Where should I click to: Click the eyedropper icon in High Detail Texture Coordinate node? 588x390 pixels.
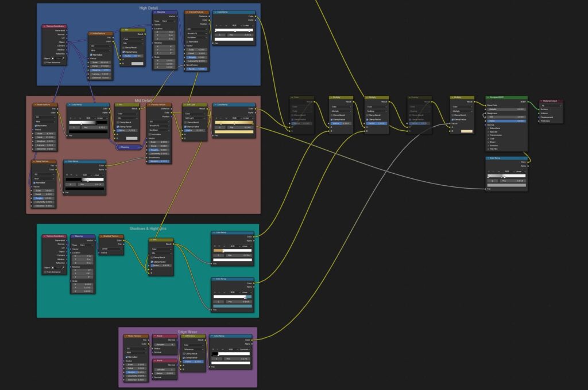coord(64,58)
